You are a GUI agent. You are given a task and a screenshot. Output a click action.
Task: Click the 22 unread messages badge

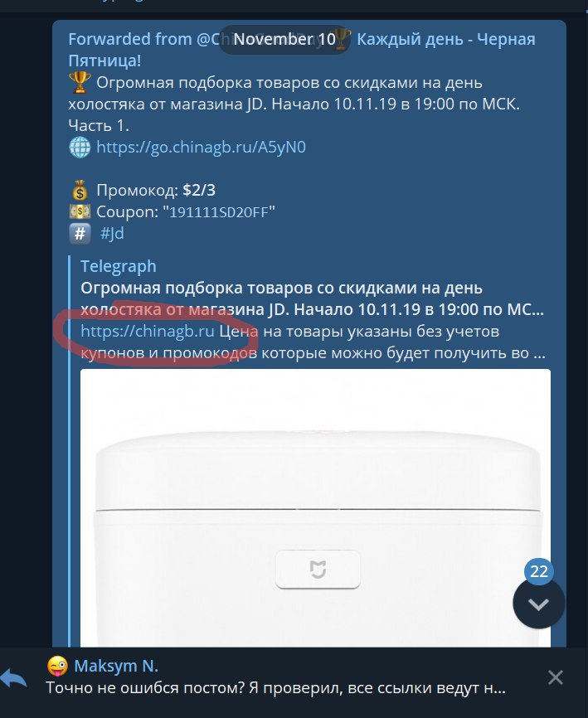(538, 571)
